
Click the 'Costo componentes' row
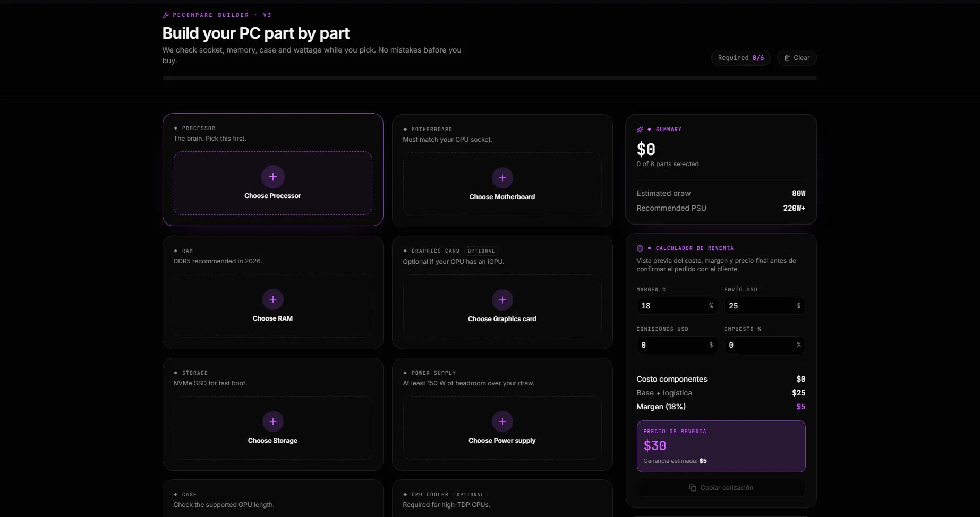[x=721, y=379]
